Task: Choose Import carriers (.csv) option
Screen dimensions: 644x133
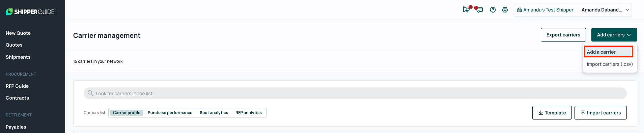Action: coord(610,64)
